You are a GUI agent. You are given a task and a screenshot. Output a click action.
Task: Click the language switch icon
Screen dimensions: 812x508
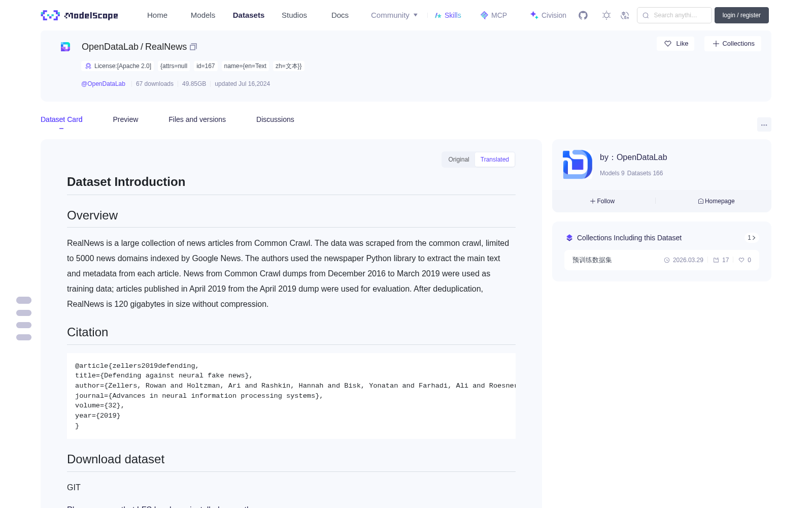(625, 15)
